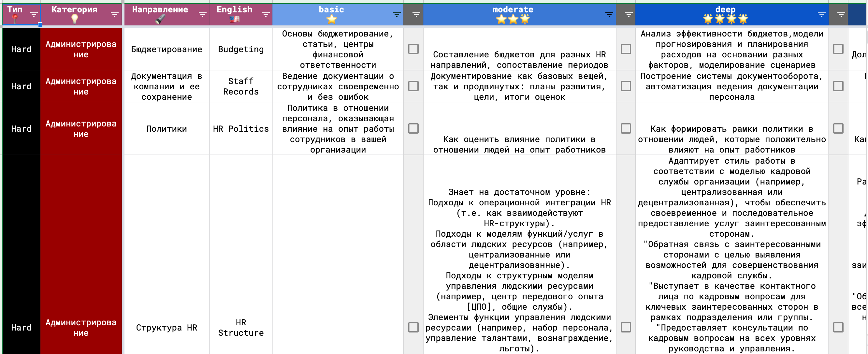Open filter for Тип column

tap(34, 14)
